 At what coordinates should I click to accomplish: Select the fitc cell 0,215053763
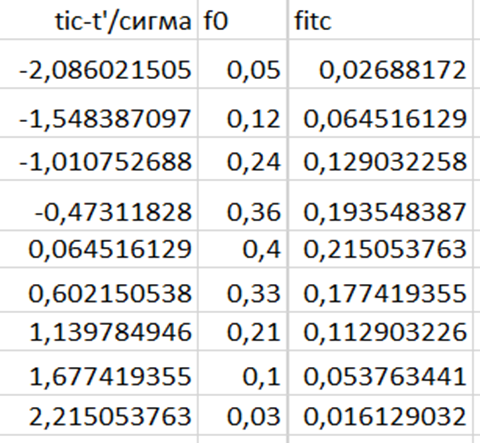pos(380,249)
